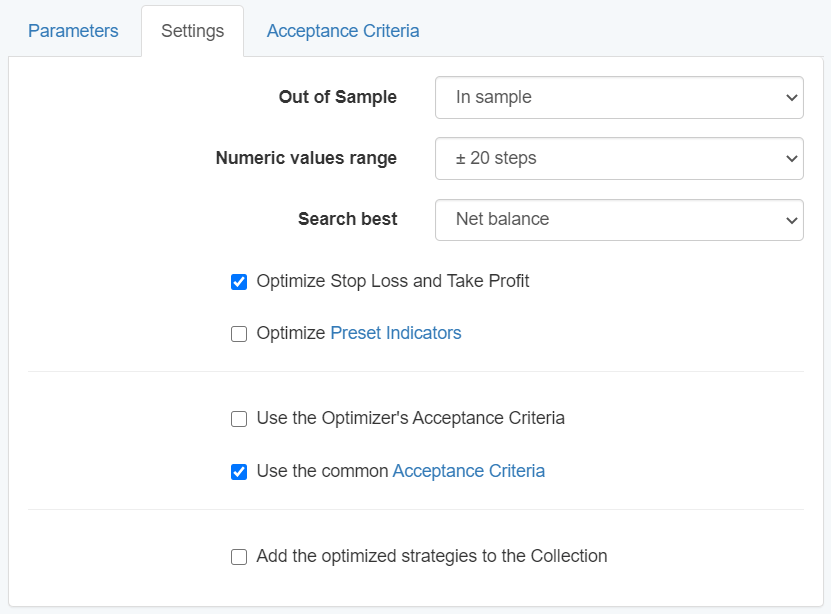The height and width of the screenshot is (614, 831).
Task: Check Use the Optimizer's Acceptance Criteria
Action: tap(239, 419)
